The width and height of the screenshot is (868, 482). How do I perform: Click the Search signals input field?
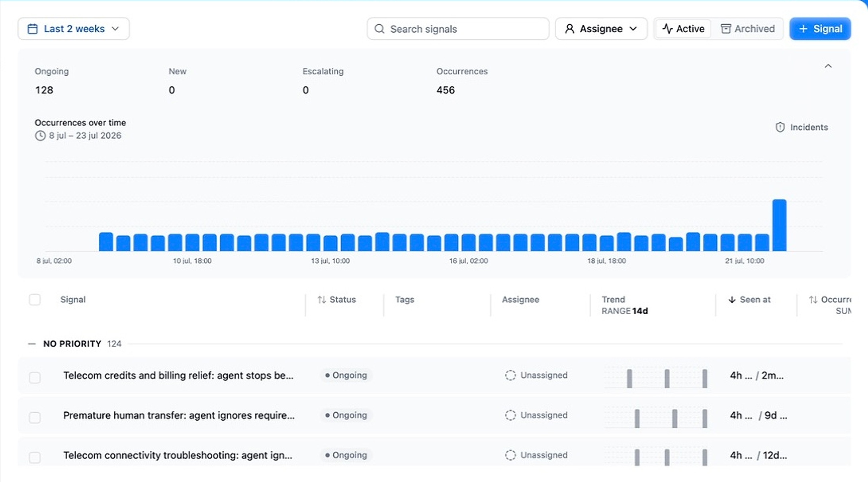point(458,29)
